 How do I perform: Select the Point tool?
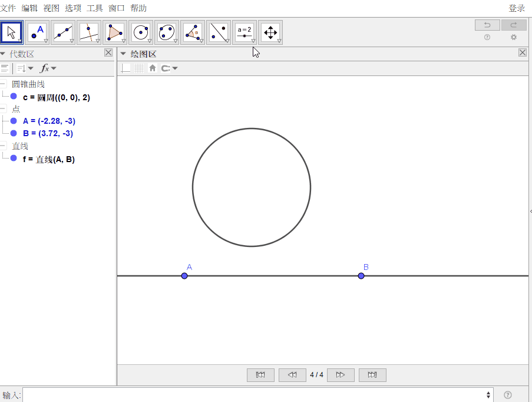coord(37,32)
